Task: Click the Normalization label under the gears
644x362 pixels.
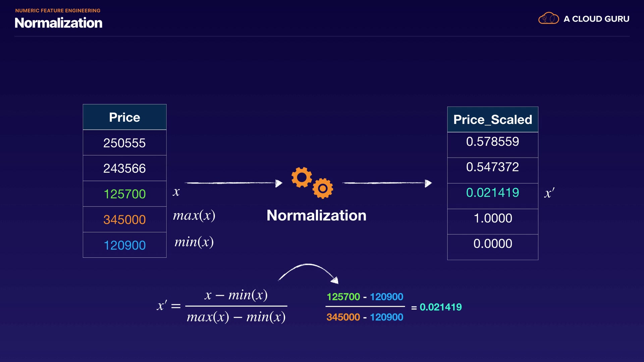Action: tap(316, 215)
